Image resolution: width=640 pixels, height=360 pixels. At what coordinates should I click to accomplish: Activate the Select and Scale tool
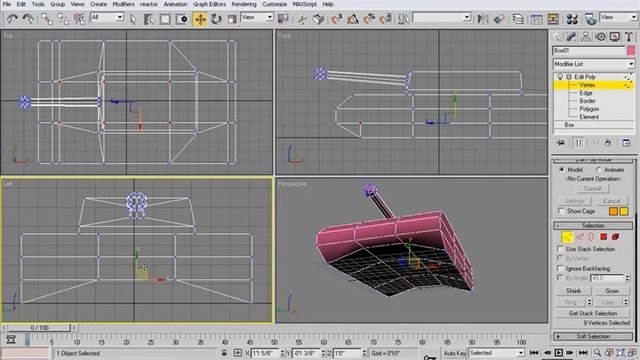click(x=232, y=19)
